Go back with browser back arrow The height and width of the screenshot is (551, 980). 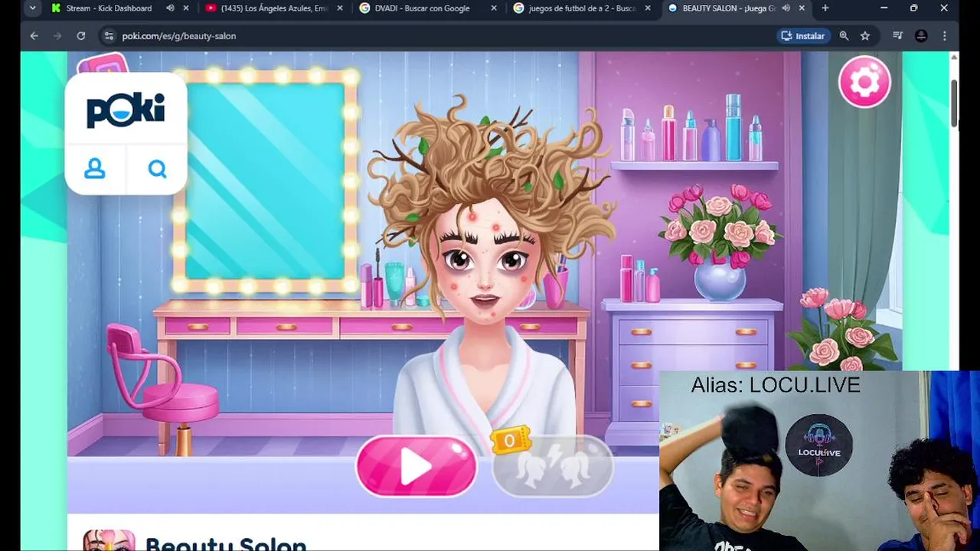(34, 36)
